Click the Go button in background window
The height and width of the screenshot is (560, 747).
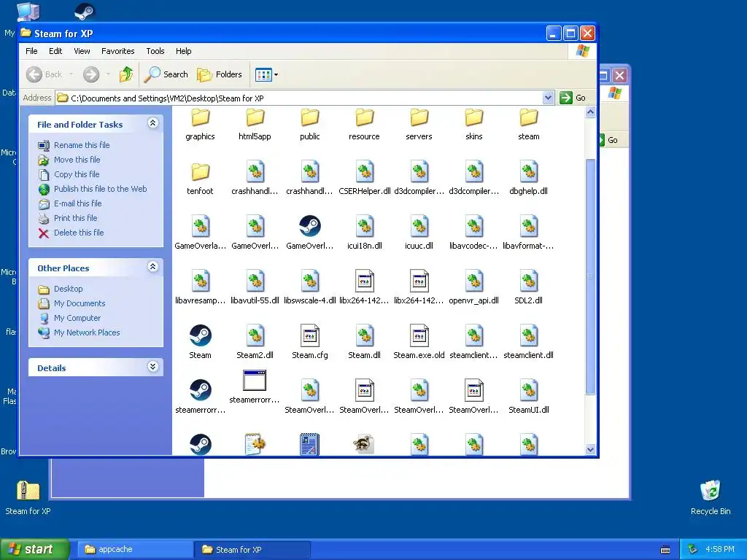tap(608, 140)
